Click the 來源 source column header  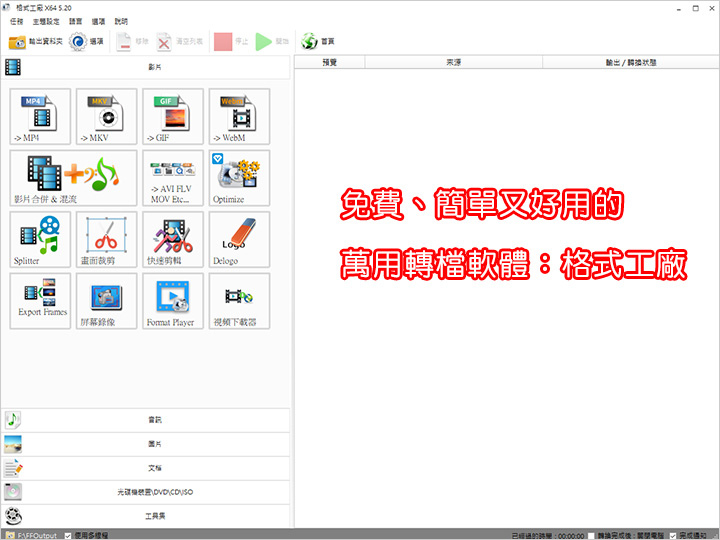pos(454,62)
